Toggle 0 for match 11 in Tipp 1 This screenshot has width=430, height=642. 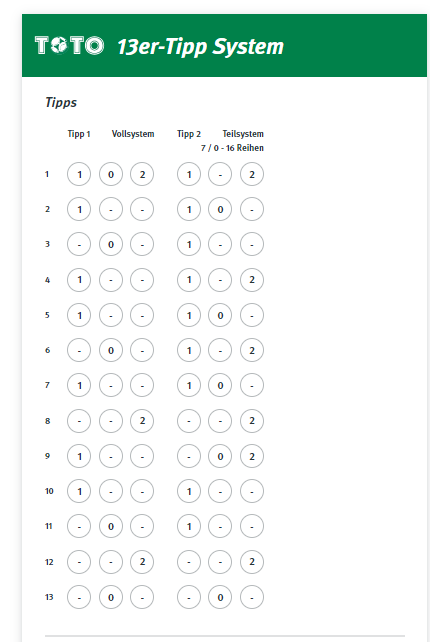coord(111,526)
